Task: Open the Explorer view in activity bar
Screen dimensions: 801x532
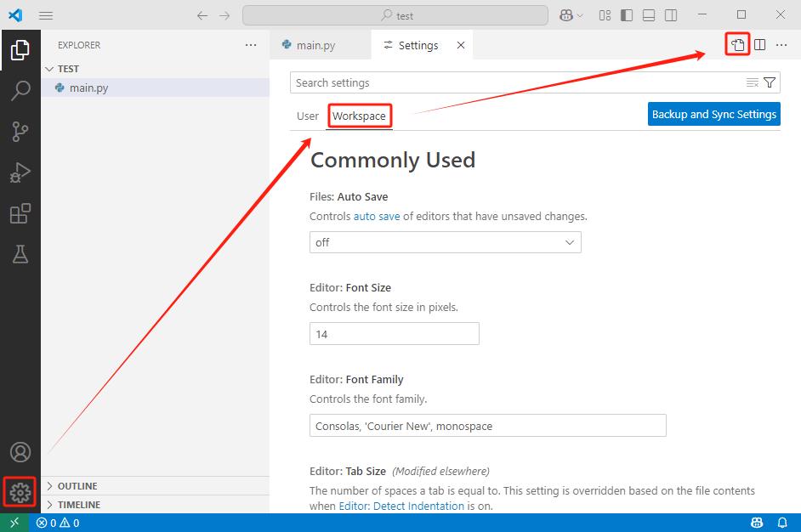Action: pyautogui.click(x=20, y=50)
